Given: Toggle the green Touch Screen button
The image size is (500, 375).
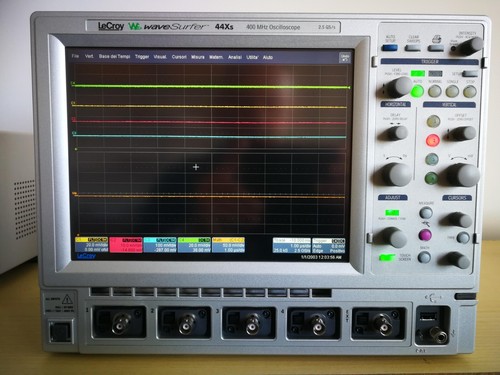Looking at the screenshot, I should pyautogui.click(x=387, y=257).
